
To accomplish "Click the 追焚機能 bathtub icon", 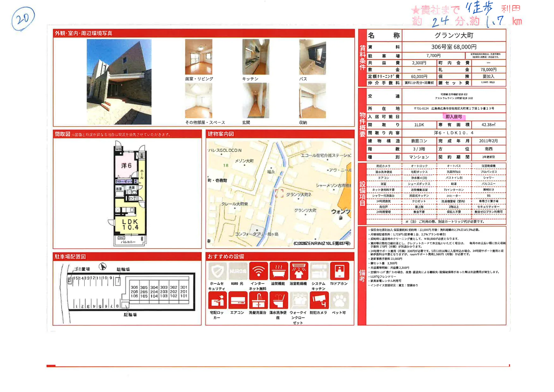I will click(x=278, y=271).
